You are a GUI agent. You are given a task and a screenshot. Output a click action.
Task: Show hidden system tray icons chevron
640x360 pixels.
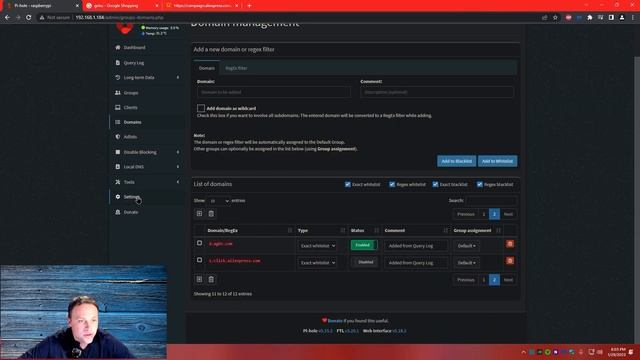pos(524,352)
